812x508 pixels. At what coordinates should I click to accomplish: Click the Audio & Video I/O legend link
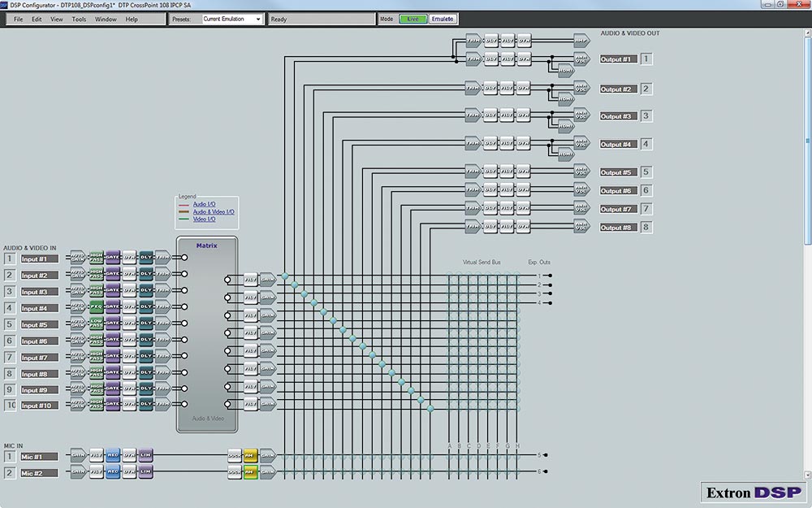click(214, 211)
